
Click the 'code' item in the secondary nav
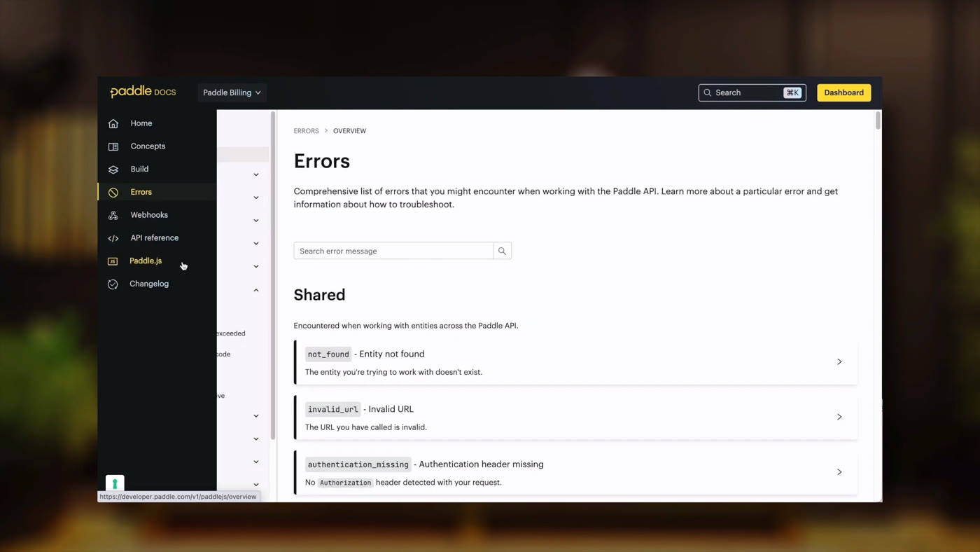224,354
